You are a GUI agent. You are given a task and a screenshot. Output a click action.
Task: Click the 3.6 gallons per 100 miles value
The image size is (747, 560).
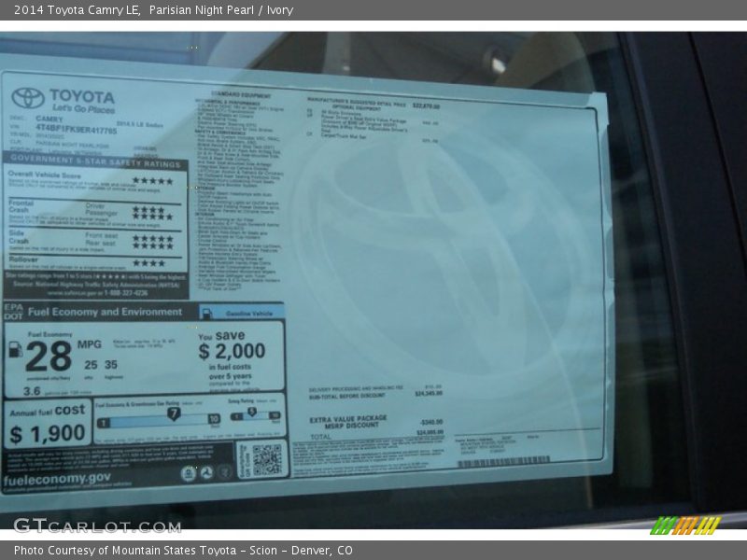coord(32,391)
